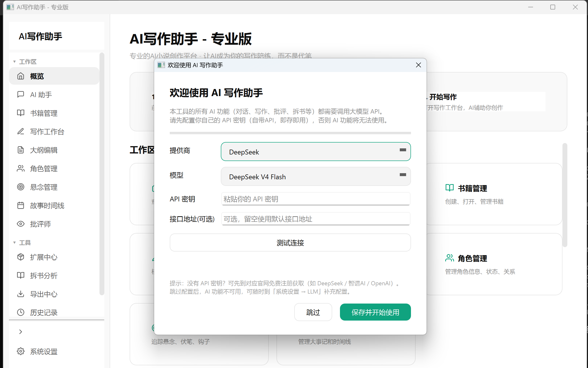Click the main content vertical scrollbar
The width and height of the screenshot is (588, 368).
pyautogui.click(x=565, y=195)
